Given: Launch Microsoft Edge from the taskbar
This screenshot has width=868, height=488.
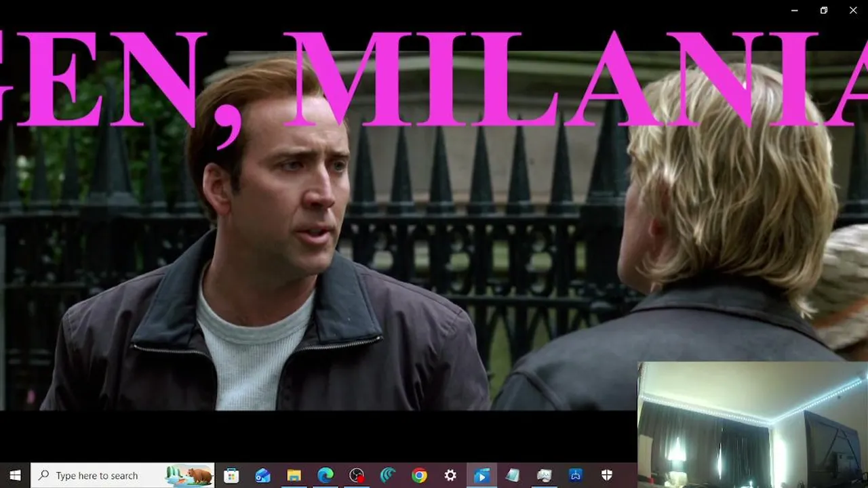Looking at the screenshot, I should (x=325, y=476).
